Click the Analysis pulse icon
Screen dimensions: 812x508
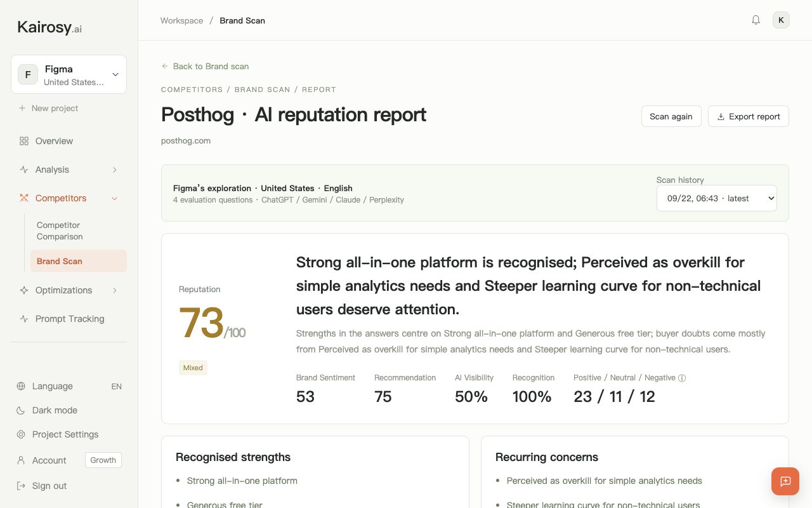tap(24, 170)
